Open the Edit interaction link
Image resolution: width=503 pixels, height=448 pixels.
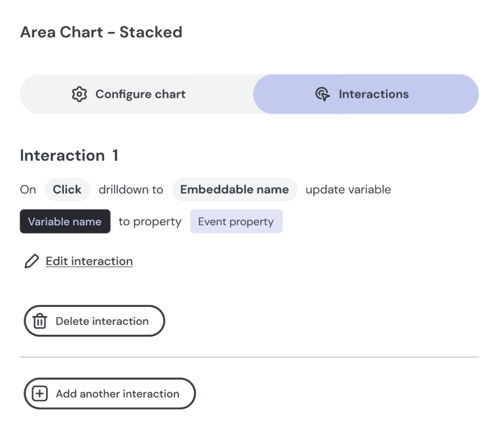click(x=89, y=261)
